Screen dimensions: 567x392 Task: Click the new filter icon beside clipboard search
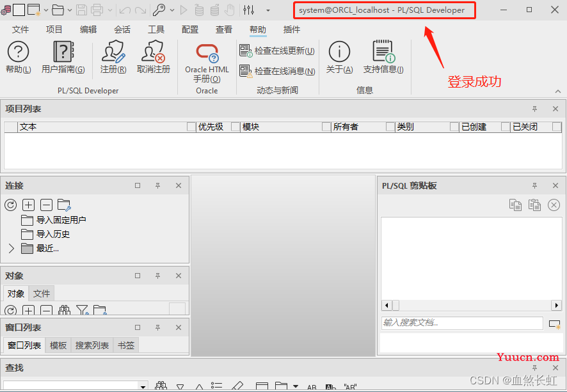point(554,324)
